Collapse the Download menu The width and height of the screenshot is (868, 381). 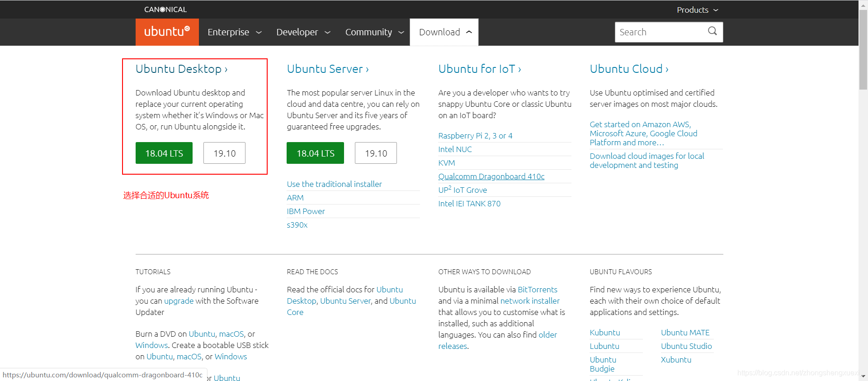(444, 32)
